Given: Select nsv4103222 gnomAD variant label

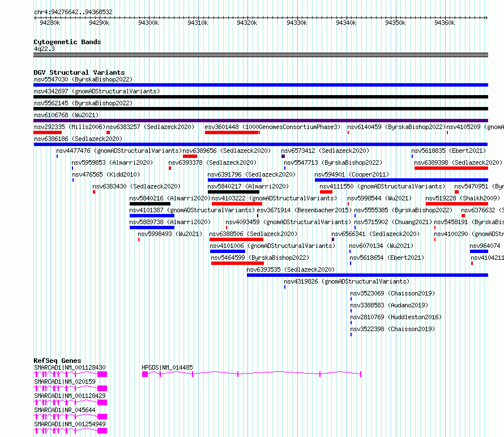Looking at the screenshot, I should coord(274,198).
